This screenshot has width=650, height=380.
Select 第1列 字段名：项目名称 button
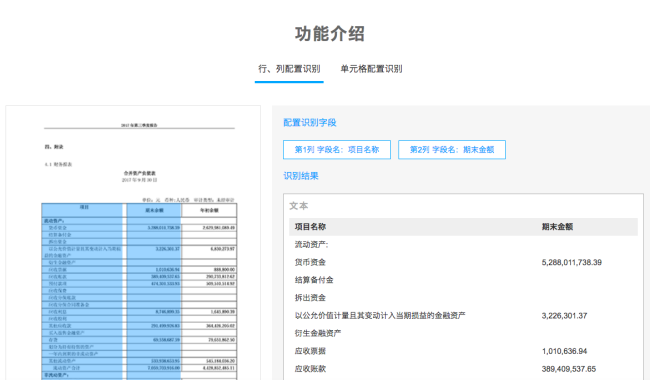[x=337, y=150]
